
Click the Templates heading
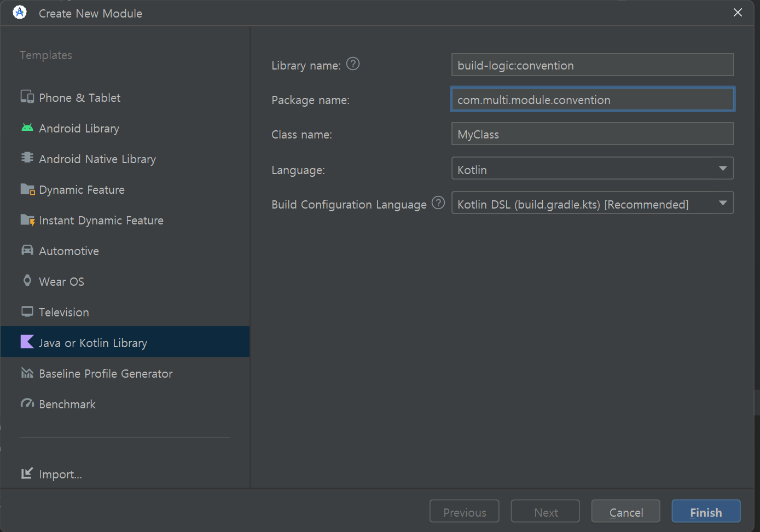pyautogui.click(x=46, y=55)
